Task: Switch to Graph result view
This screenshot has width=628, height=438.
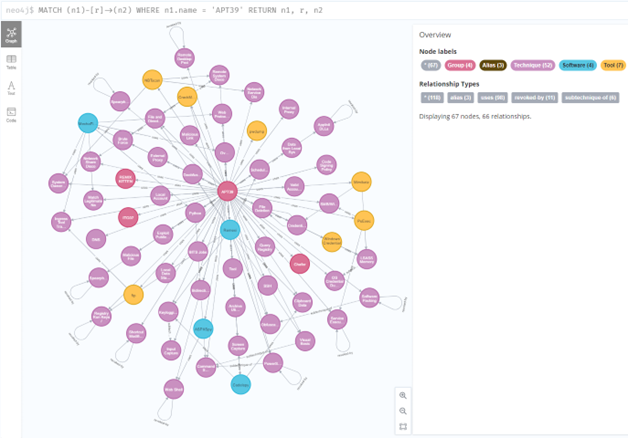Action: (11, 34)
